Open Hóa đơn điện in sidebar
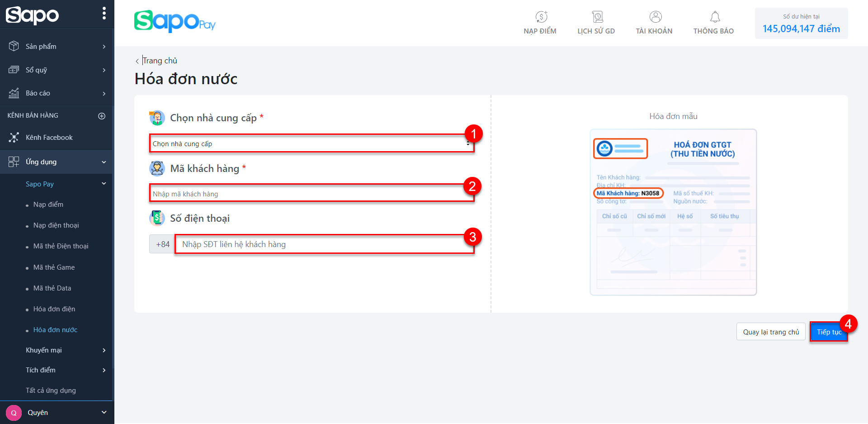The image size is (868, 424). pos(54,309)
